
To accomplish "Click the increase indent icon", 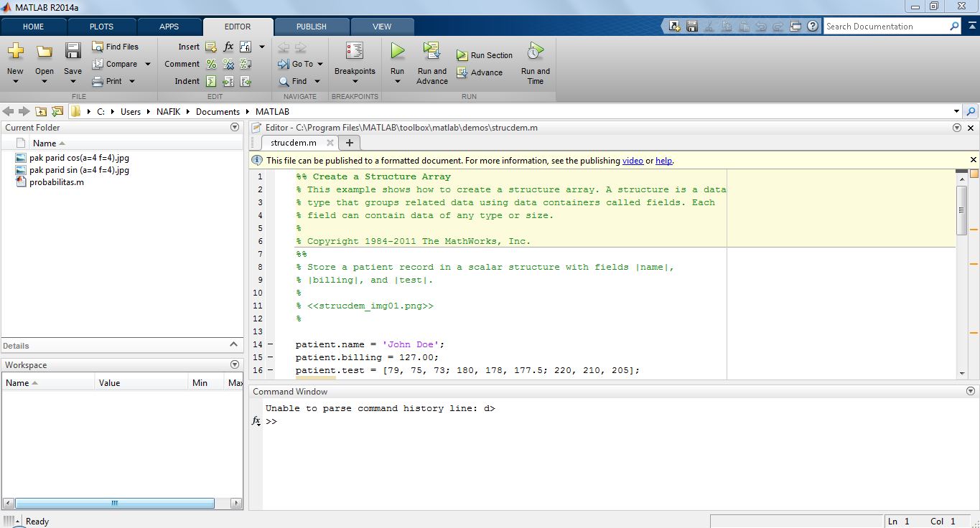I will (x=228, y=81).
